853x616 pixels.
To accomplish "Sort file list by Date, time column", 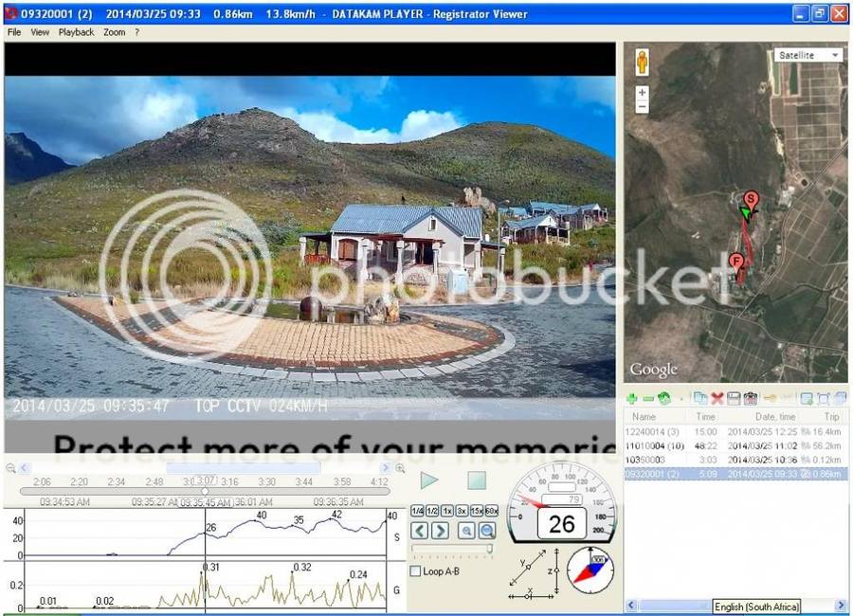I will pos(774,417).
